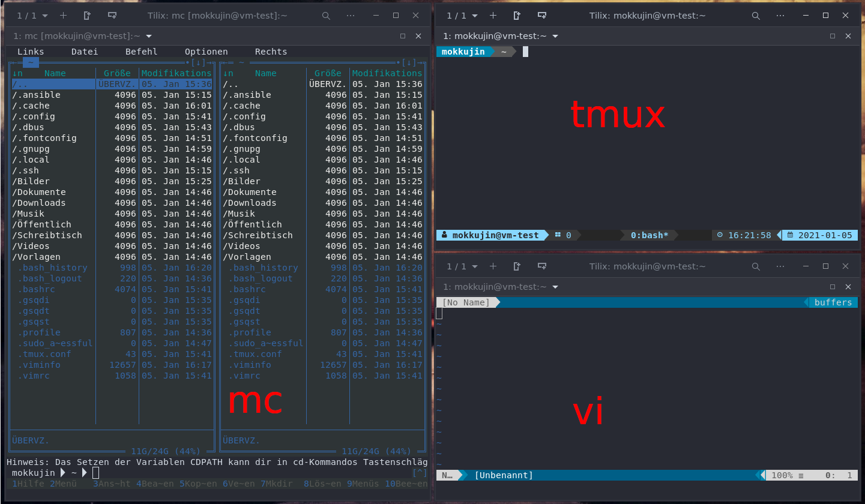Image resolution: width=865 pixels, height=504 pixels.
Task: Add terminal right in mc Tilix window
Action: tap(88, 16)
